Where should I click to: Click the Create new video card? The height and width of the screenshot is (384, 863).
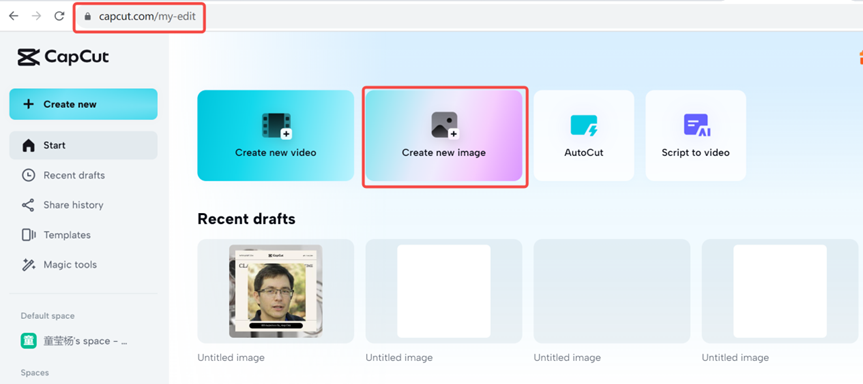276,135
